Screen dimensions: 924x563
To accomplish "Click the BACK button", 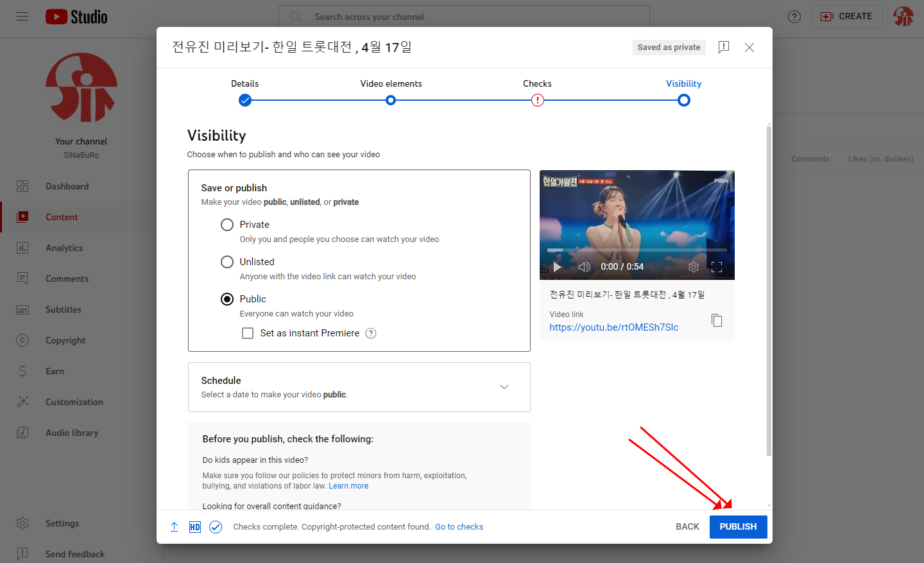I will coord(687,526).
